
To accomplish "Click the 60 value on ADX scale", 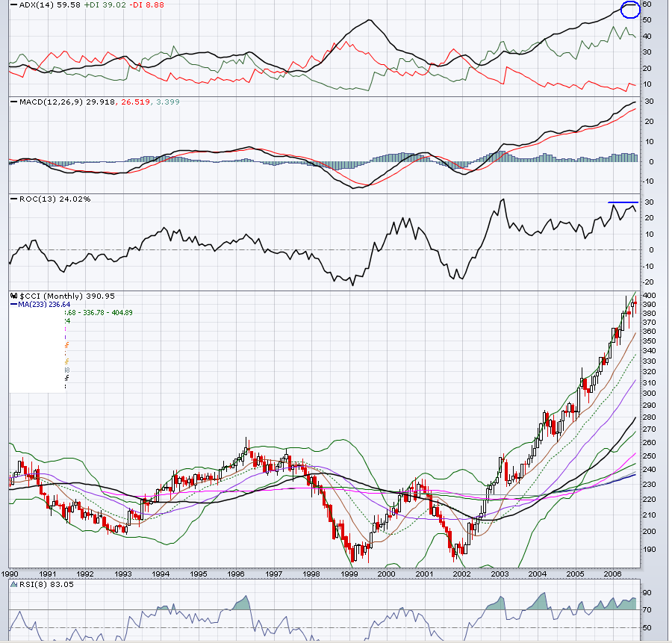I will (647, 4).
